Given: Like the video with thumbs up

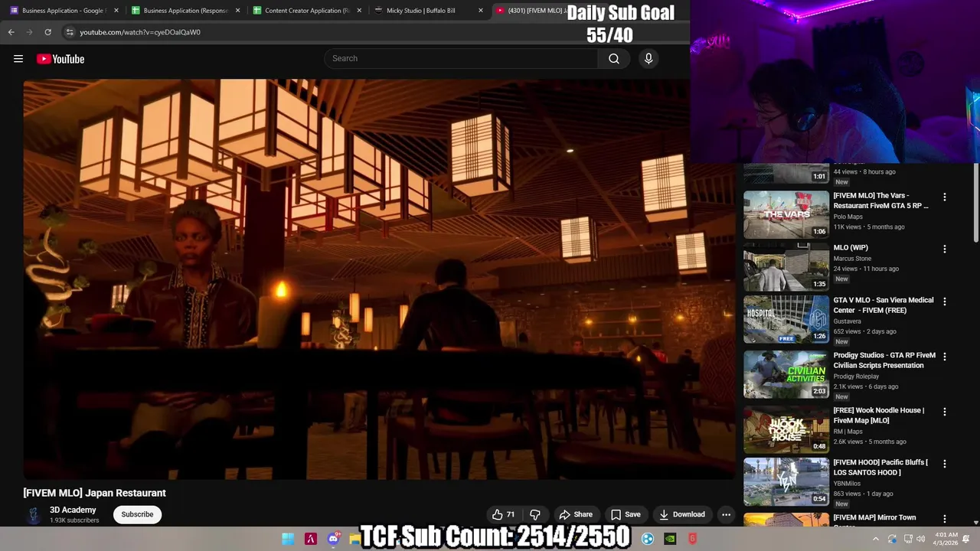Looking at the screenshot, I should 503,514.
